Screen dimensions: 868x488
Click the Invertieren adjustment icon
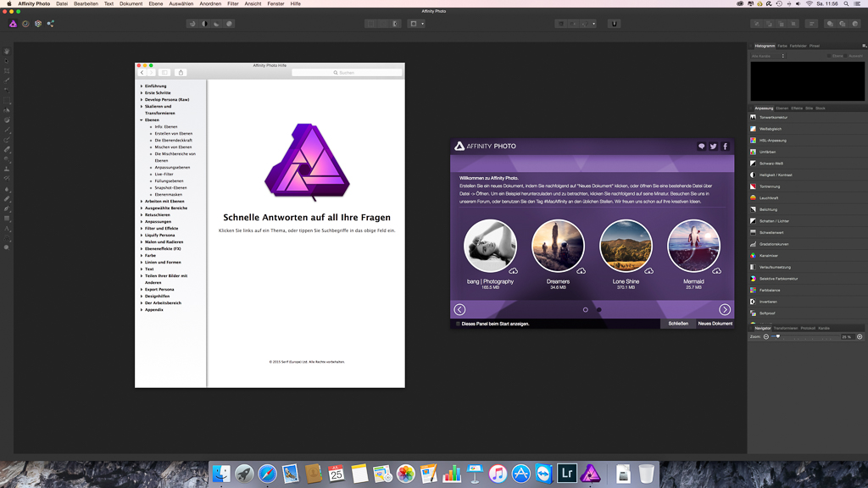753,302
